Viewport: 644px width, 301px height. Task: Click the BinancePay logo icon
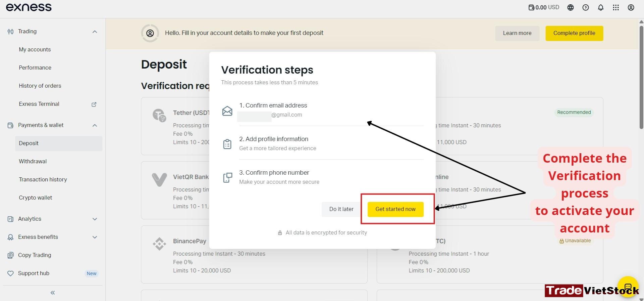click(159, 244)
